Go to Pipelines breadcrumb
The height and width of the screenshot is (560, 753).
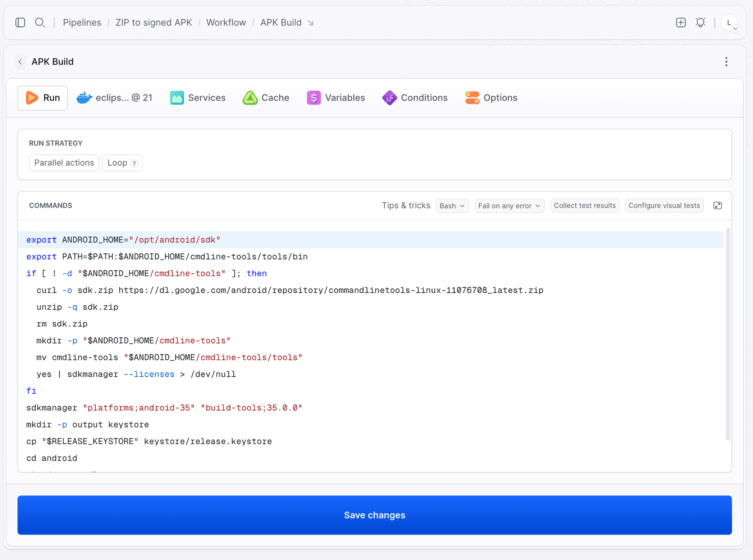82,23
